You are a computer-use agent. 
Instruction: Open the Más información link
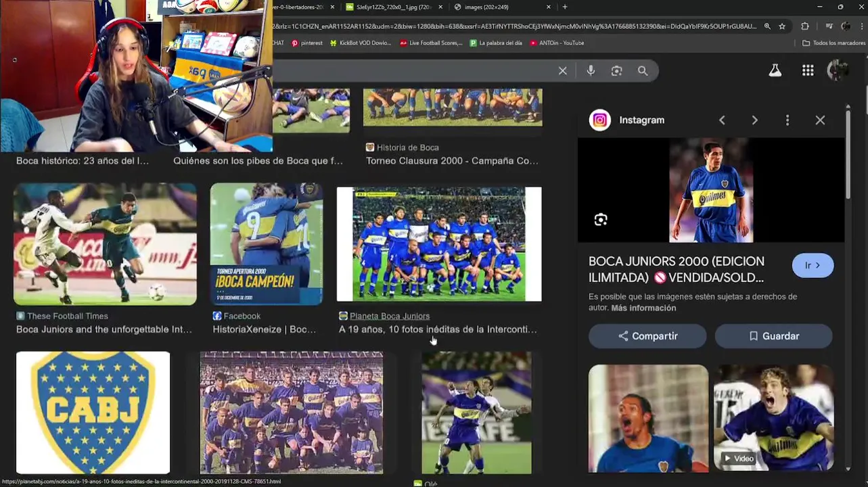(643, 308)
